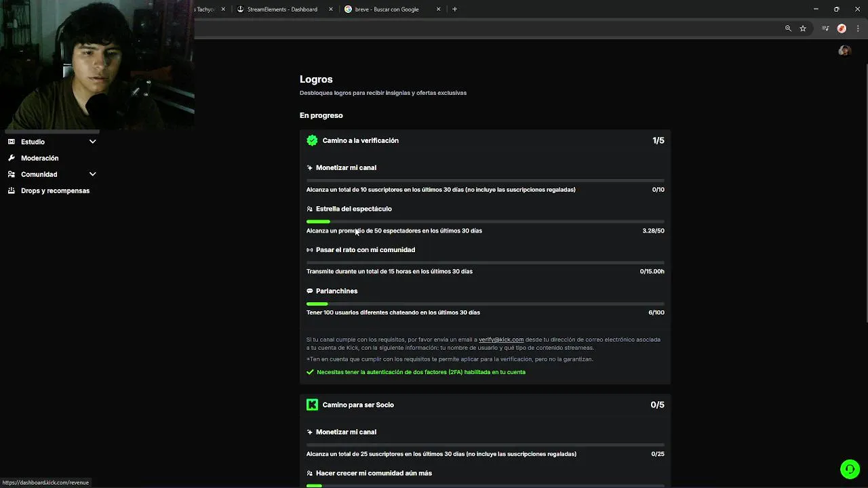This screenshot has height=488, width=868.
Task: Expand the Comunidad section chevron
Action: (x=93, y=174)
